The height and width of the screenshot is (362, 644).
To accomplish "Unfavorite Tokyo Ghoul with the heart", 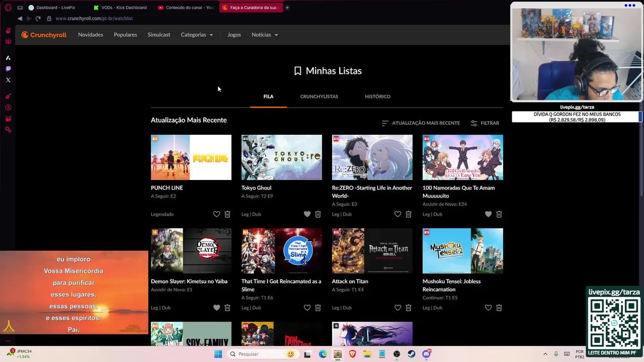I will click(307, 214).
